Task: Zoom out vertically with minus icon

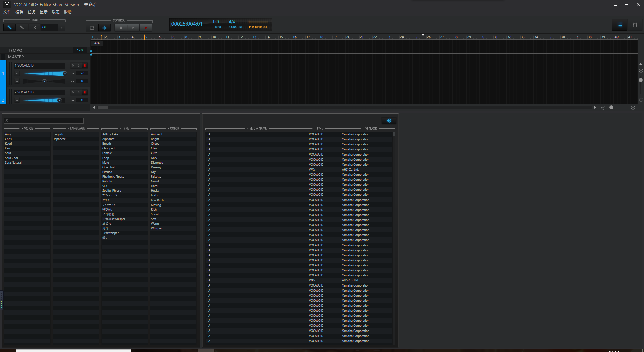Action: pyautogui.click(x=641, y=71)
